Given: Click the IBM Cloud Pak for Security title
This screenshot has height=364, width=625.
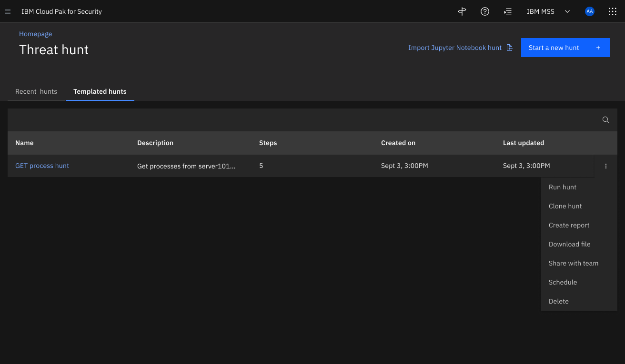Looking at the screenshot, I should point(61,11).
